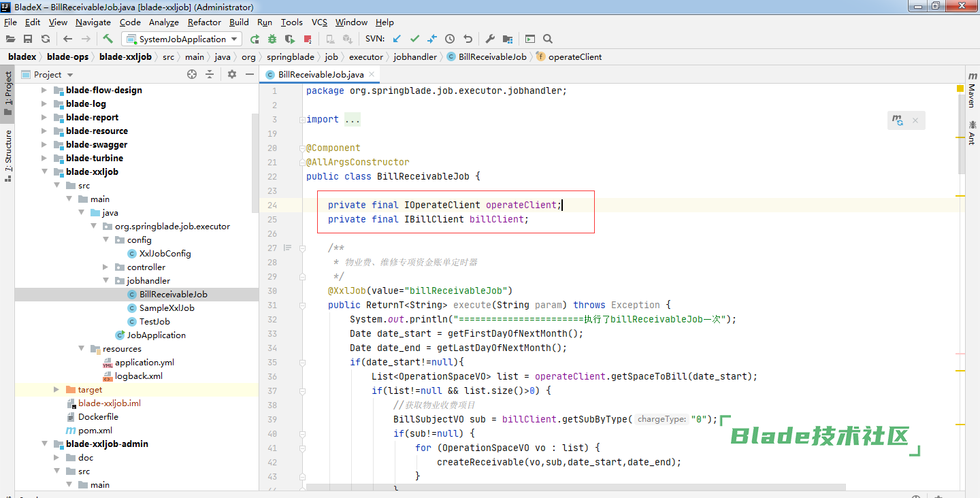This screenshot has width=980, height=498.
Task: Start debugging with the bug icon
Action: (272, 39)
